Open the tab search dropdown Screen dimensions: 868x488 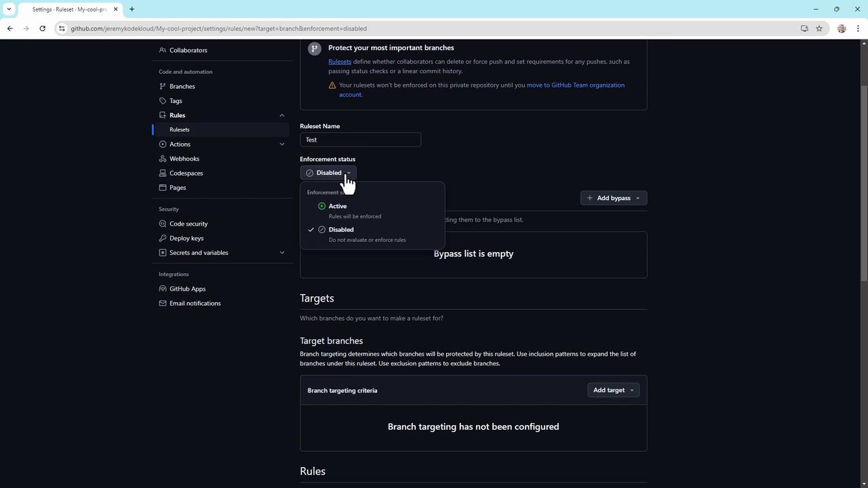point(9,9)
